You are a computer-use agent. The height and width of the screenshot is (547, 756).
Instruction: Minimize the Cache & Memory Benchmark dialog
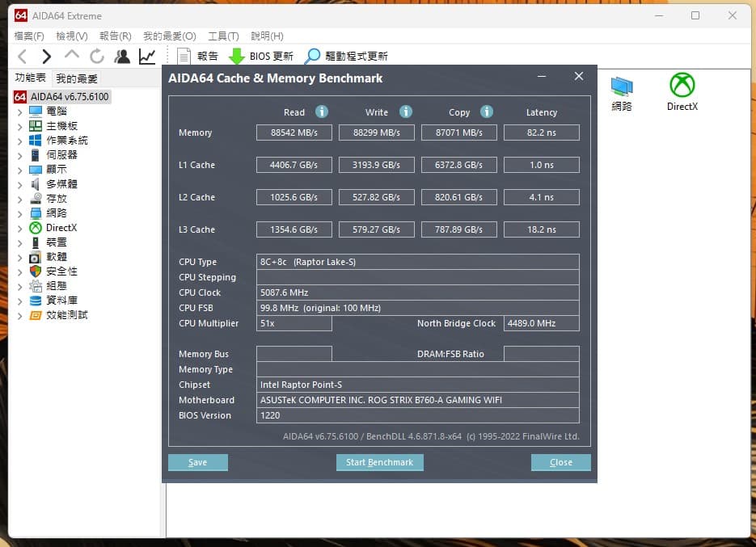542,76
